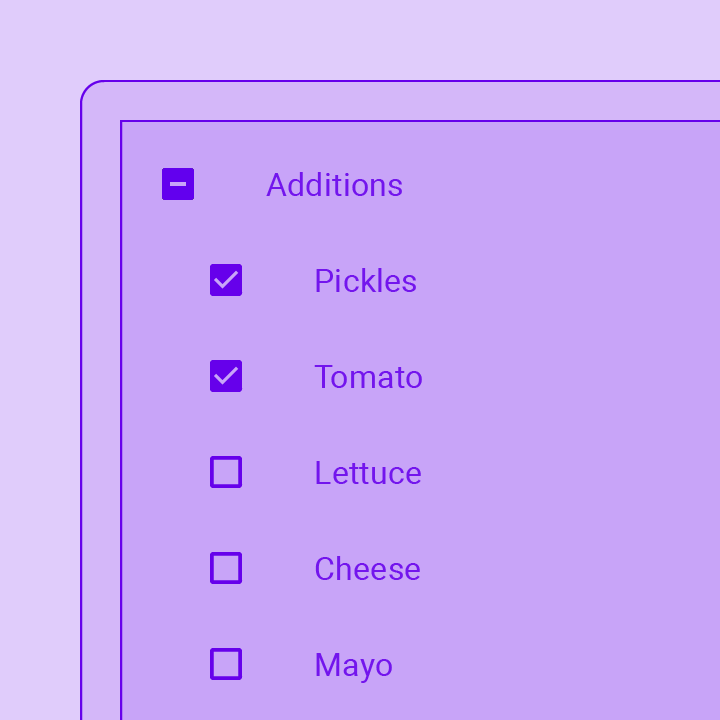Click the empty square icon beside Mayo
The height and width of the screenshot is (720, 720).
click(x=226, y=664)
